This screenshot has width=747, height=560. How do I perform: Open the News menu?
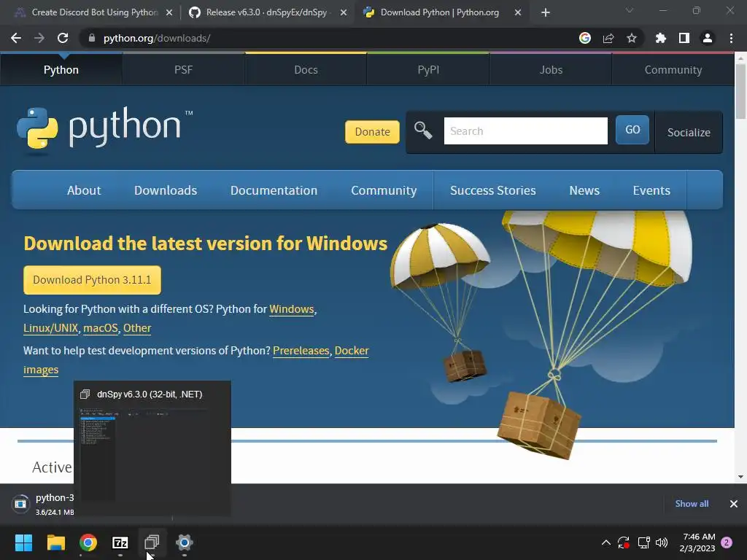[x=584, y=190]
